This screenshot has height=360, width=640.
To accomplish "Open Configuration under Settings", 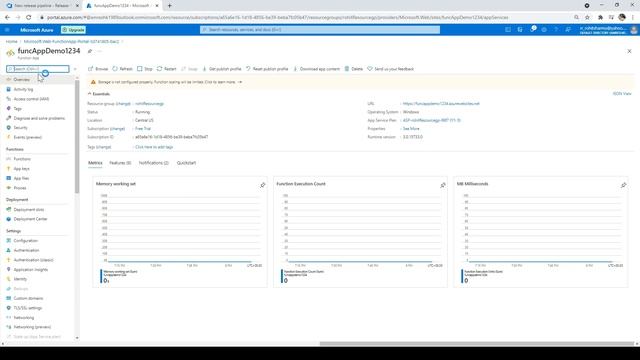I will coord(25,241).
